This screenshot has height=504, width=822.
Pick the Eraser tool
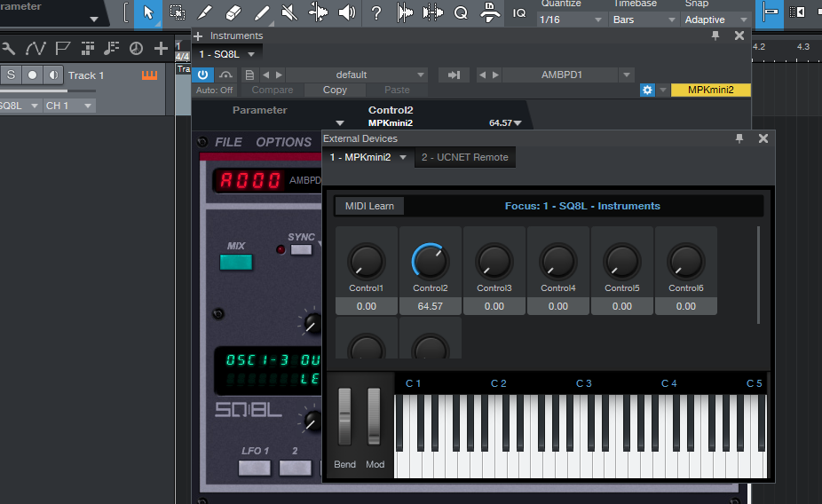(233, 12)
